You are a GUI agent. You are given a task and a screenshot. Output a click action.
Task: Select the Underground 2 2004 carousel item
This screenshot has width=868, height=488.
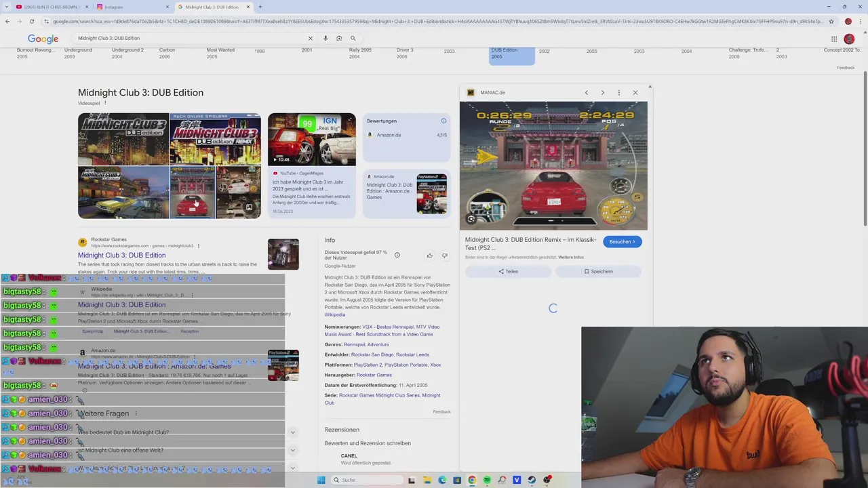point(127,53)
